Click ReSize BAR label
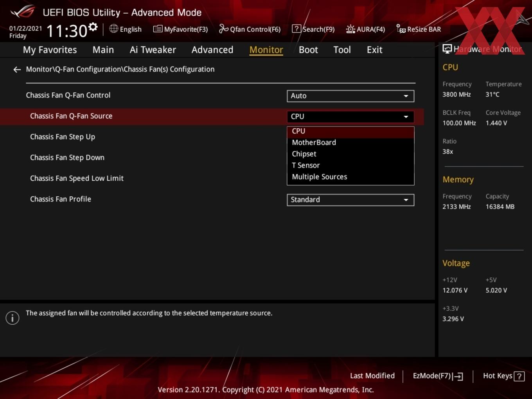Screen dimensions: 532x399 pos(424,29)
